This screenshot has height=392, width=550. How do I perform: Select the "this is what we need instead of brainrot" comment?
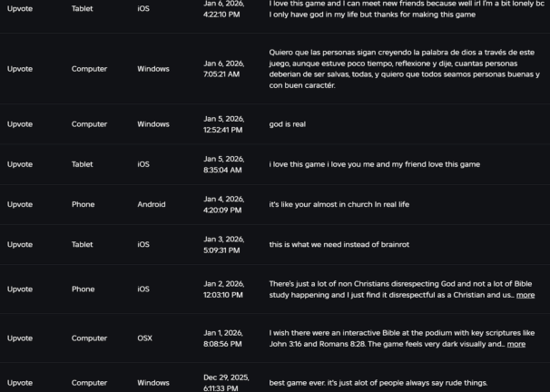coord(344,245)
